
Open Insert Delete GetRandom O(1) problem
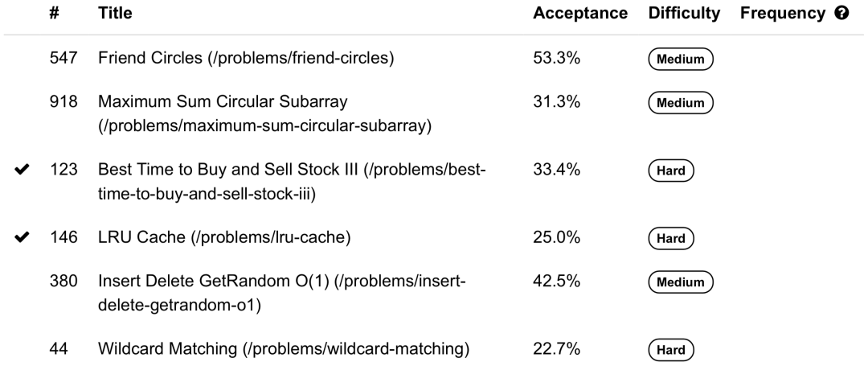(282, 293)
